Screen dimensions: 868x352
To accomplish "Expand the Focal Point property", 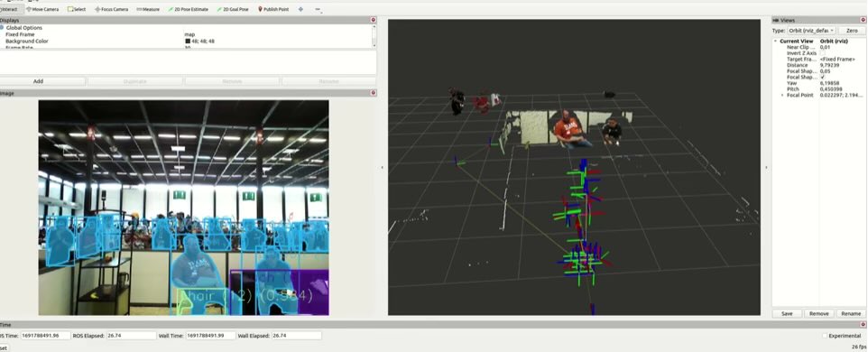I will coord(782,95).
